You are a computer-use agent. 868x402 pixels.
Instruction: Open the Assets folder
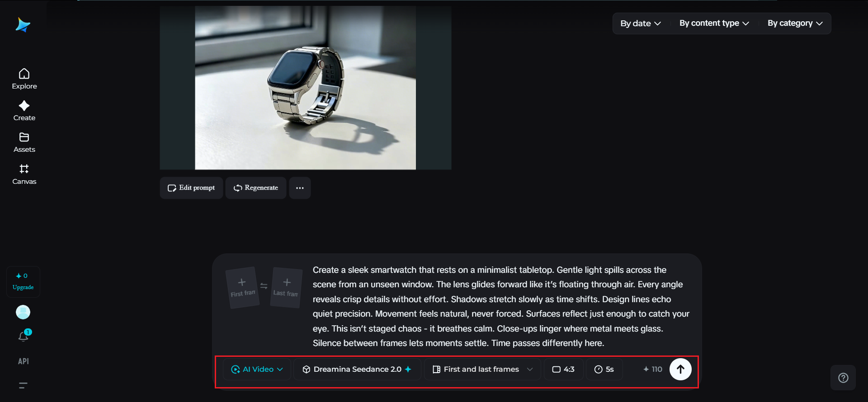click(24, 142)
